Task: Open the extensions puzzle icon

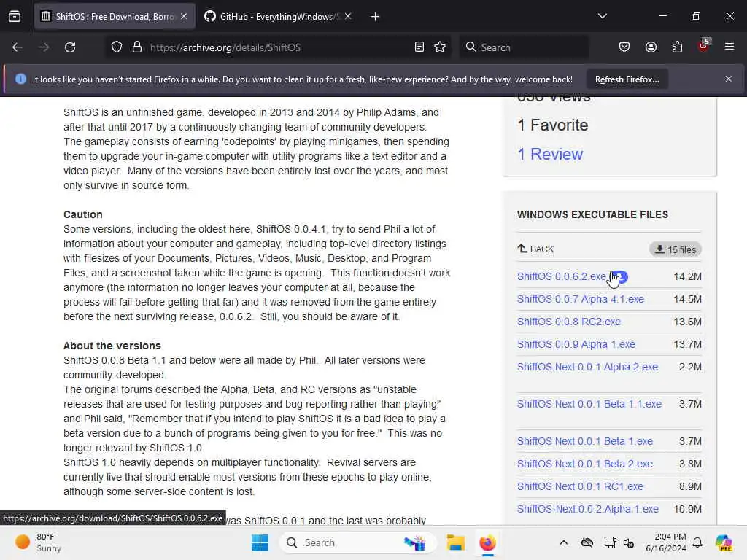Action: 677,47
